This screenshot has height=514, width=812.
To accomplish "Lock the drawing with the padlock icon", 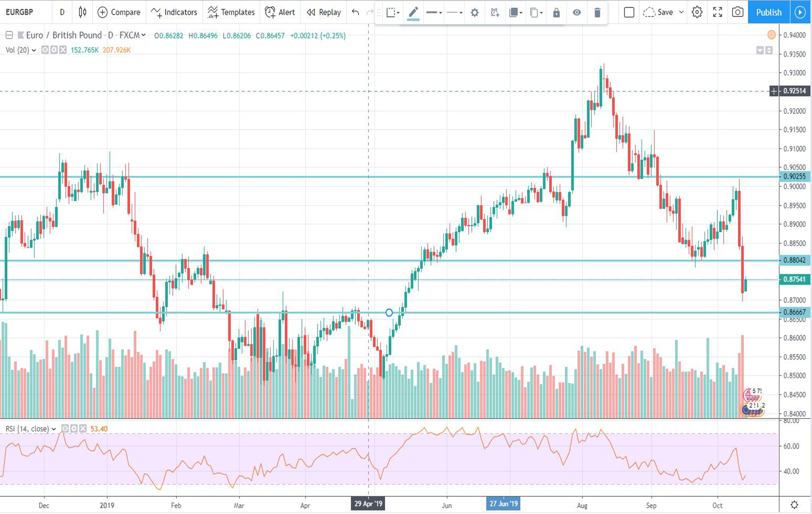I will [x=556, y=13].
